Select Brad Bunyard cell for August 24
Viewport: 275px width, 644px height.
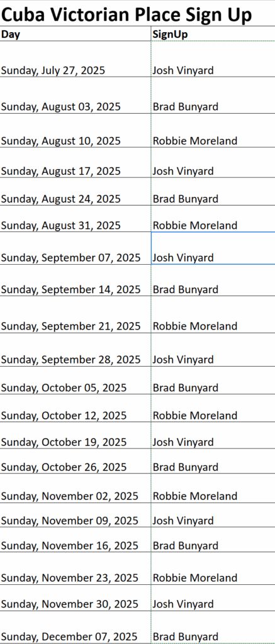coord(213,192)
